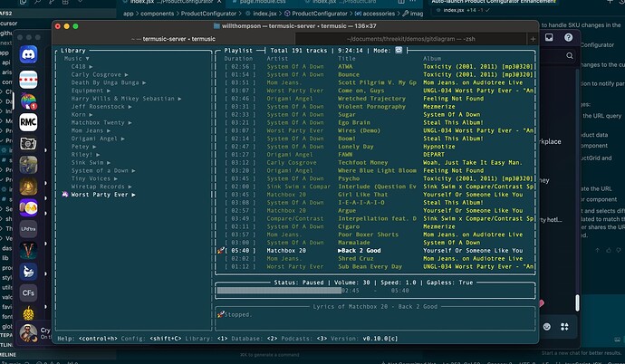The height and width of the screenshot is (364, 625).
Task: Select currently playing Back 2 Good row
Action: (x=375, y=251)
